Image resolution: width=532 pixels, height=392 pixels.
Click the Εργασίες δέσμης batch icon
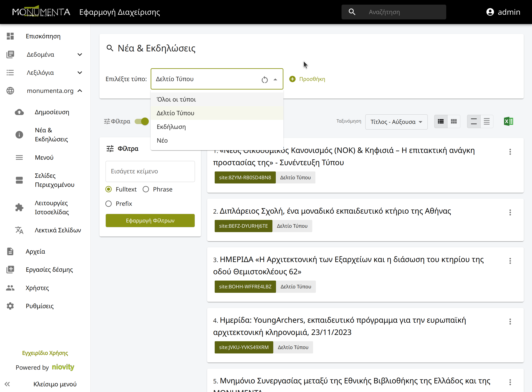click(10, 270)
